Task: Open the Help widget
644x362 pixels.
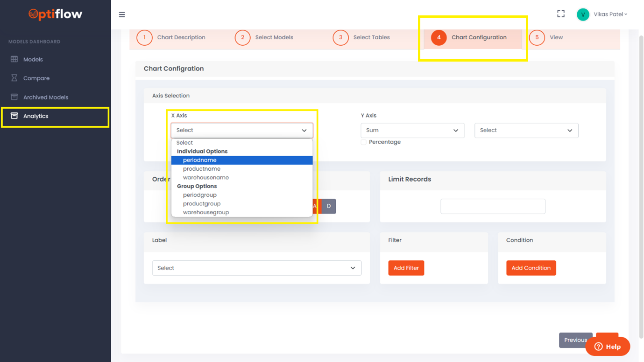Action: 608,345
